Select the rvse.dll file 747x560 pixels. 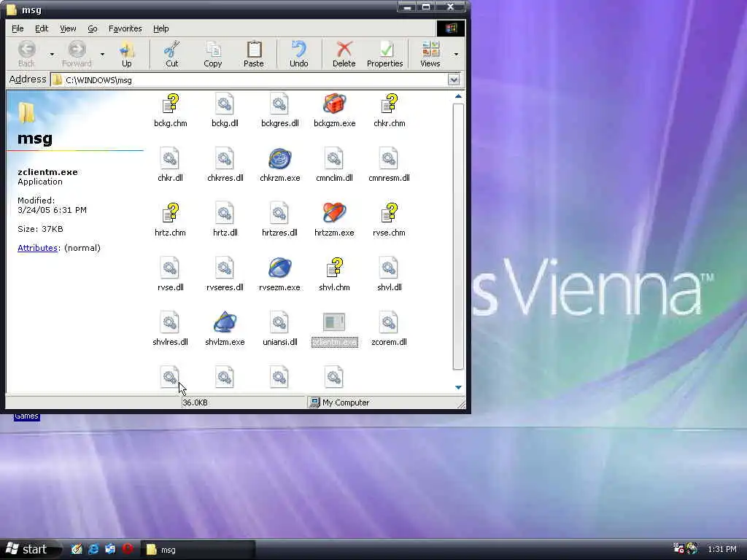coord(170,275)
